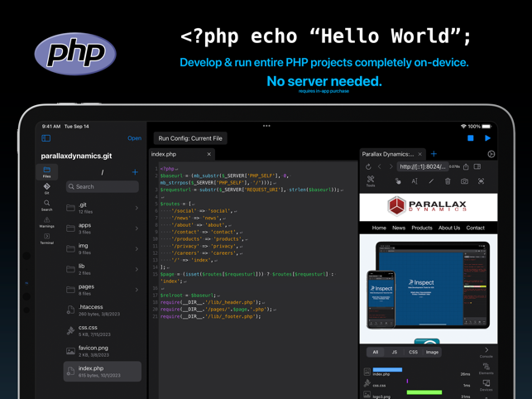
Task: Filter network requests by JS
Action: pos(395,352)
